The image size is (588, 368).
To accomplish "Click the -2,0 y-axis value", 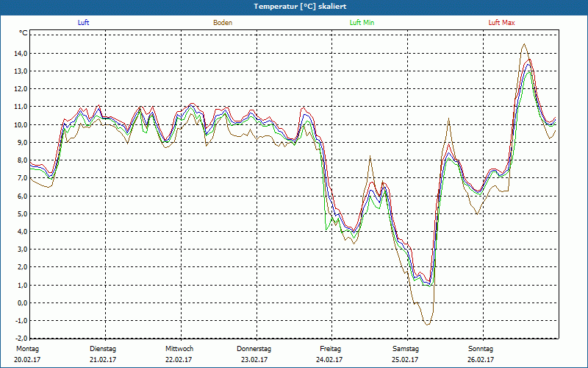I will coord(22,338).
